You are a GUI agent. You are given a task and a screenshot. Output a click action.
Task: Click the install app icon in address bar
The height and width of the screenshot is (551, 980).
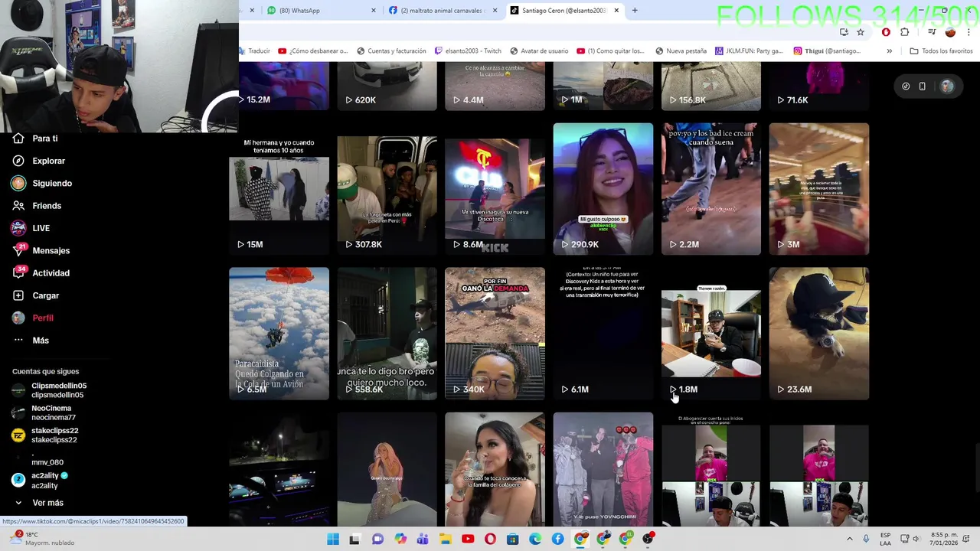click(844, 32)
